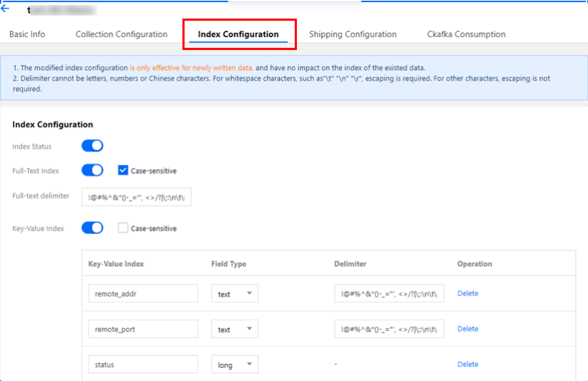Click the back arrow icon
Image resolution: width=588 pixels, height=381 pixels.
pos(5,9)
